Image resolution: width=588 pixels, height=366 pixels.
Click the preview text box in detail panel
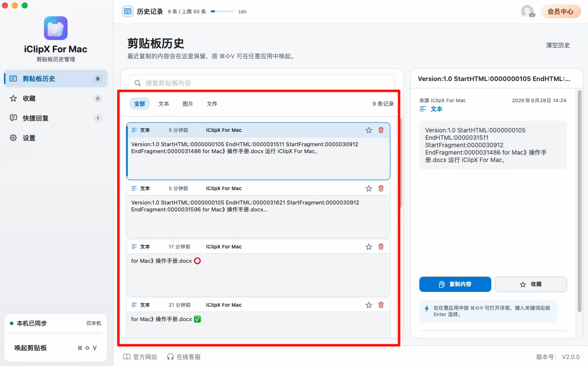[493, 145]
